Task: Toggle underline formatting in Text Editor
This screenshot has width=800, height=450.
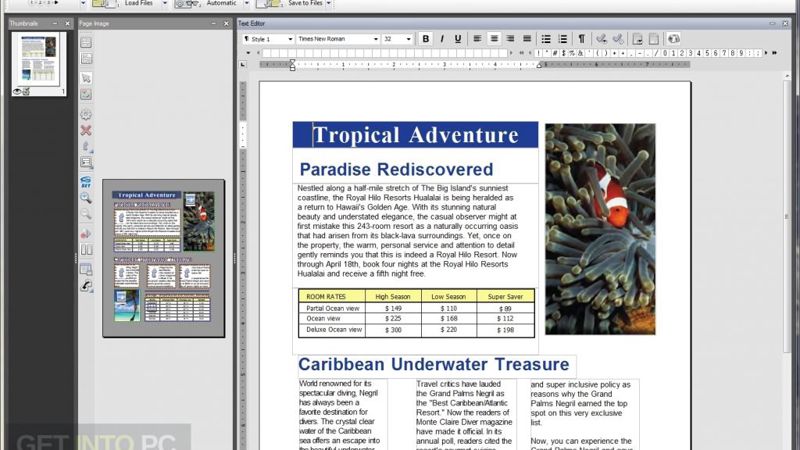Action: point(458,39)
